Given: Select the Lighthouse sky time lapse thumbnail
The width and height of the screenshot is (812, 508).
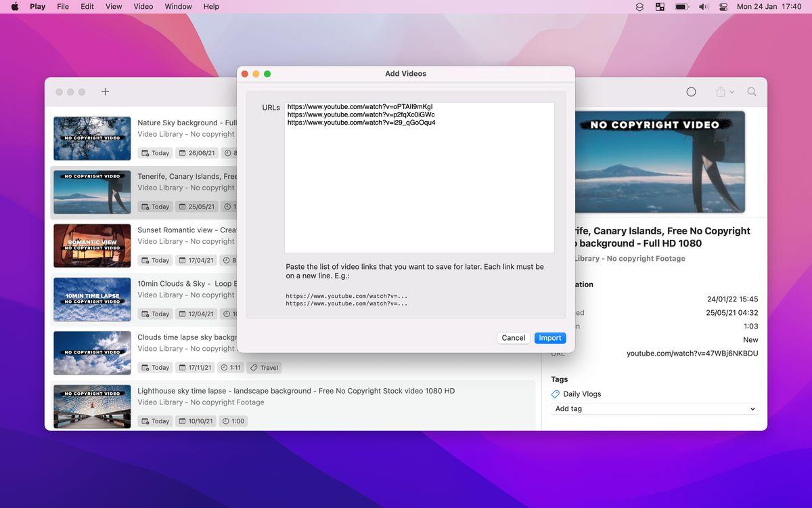Looking at the screenshot, I should pyautogui.click(x=92, y=406).
